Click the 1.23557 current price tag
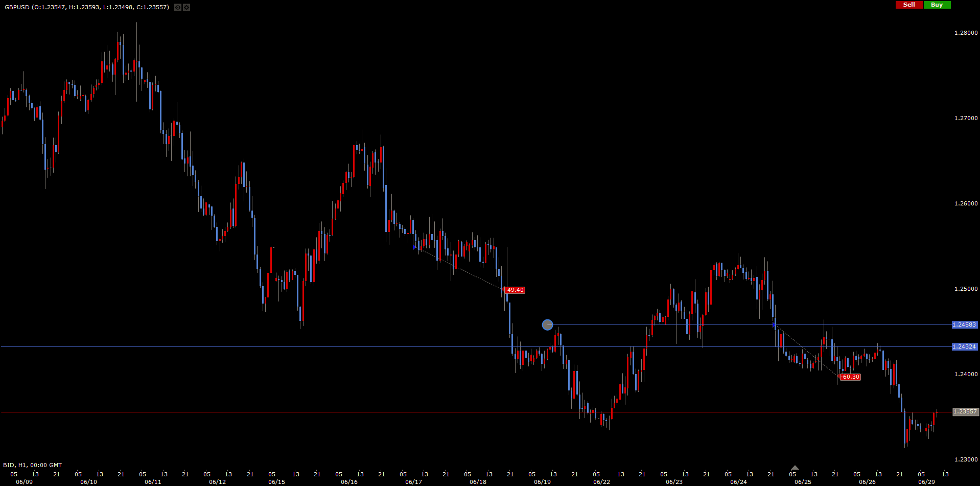The height and width of the screenshot is (486, 980). (964, 411)
